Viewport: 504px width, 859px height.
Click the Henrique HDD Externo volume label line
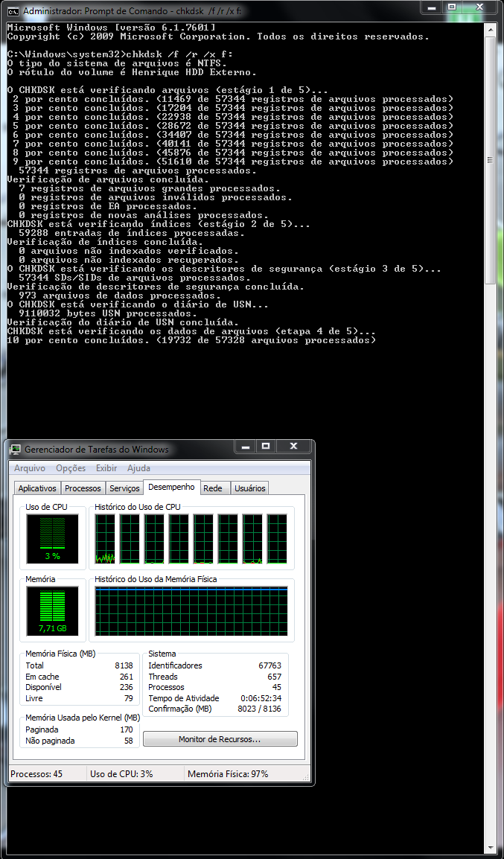coord(132,71)
